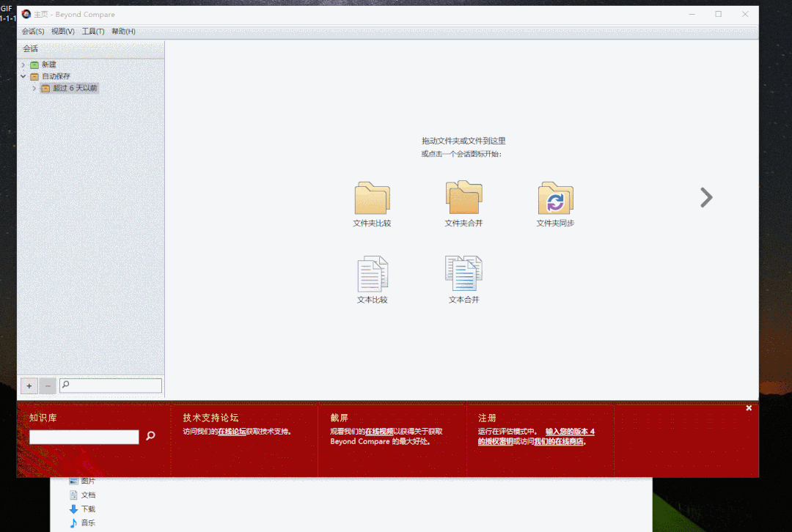Screen dimensions: 792x532
Task: Open the 工具(T) menu
Action: pyautogui.click(x=93, y=32)
